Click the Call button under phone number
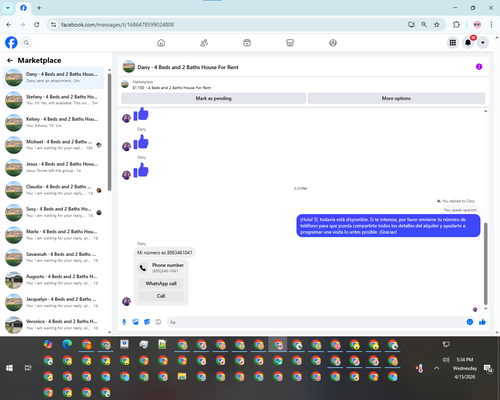Image resolution: width=500 pixels, height=400 pixels. [161, 296]
